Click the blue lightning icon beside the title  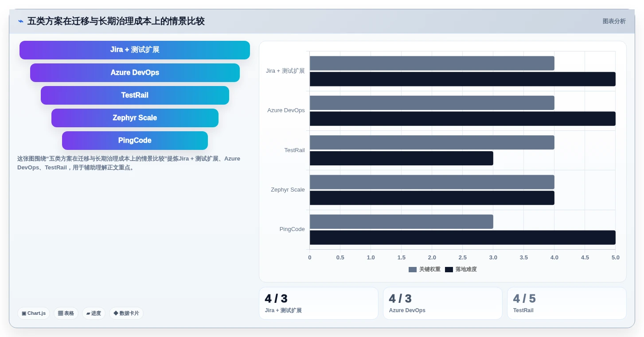(x=20, y=21)
